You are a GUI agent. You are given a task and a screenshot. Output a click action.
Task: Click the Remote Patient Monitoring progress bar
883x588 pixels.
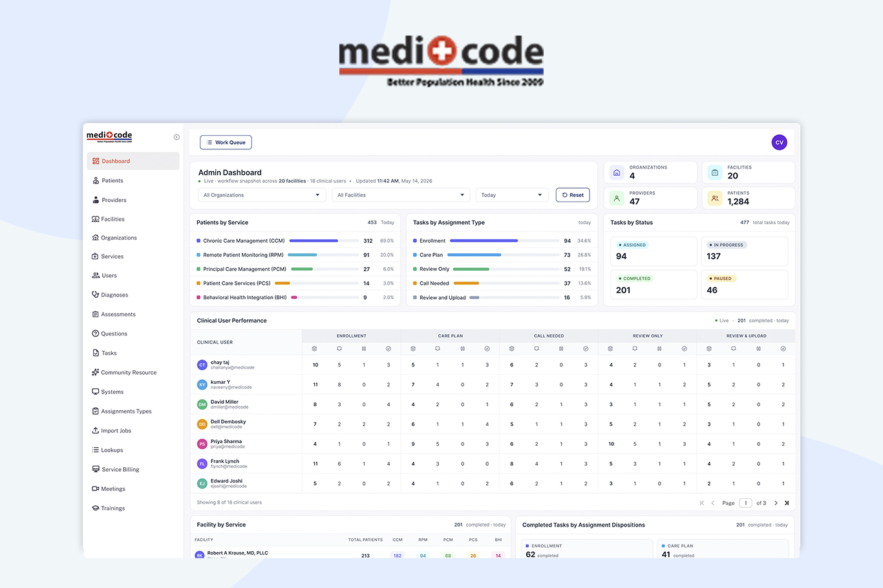tap(323, 255)
